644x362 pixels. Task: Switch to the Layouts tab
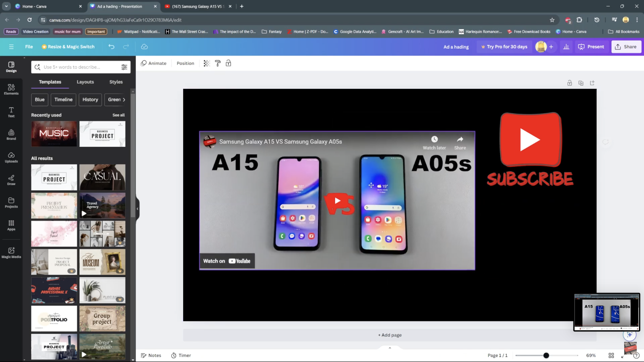85,82
